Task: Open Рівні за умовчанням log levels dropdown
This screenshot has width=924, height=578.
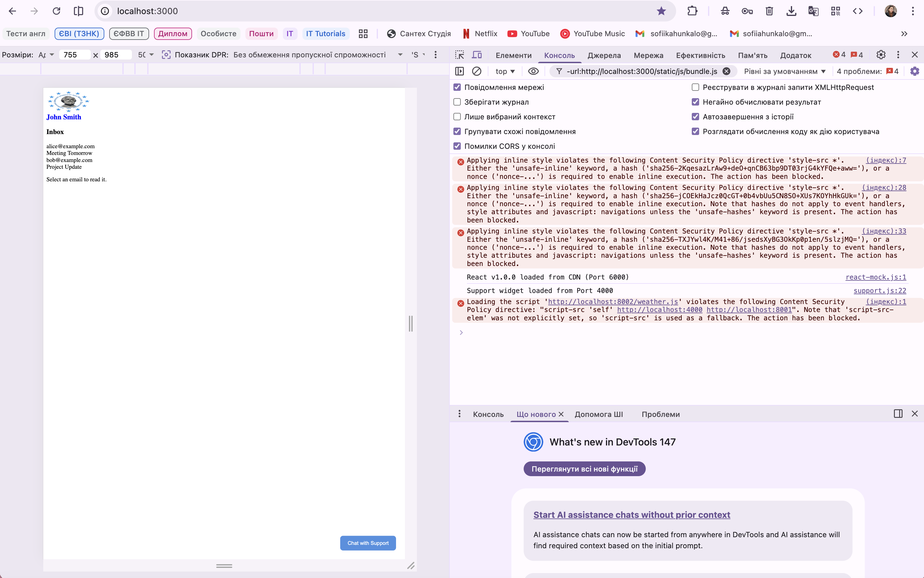Action: [785, 71]
